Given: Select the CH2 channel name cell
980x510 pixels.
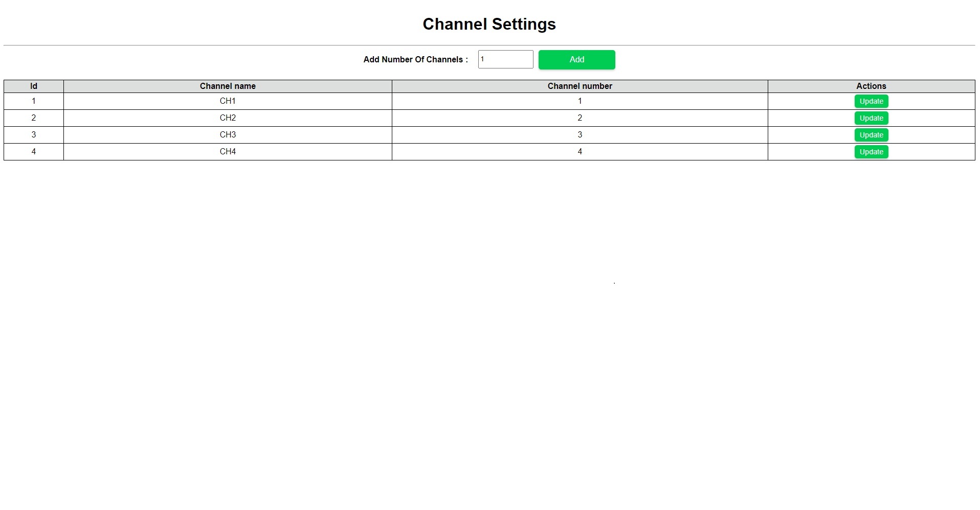Looking at the screenshot, I should pos(228,118).
